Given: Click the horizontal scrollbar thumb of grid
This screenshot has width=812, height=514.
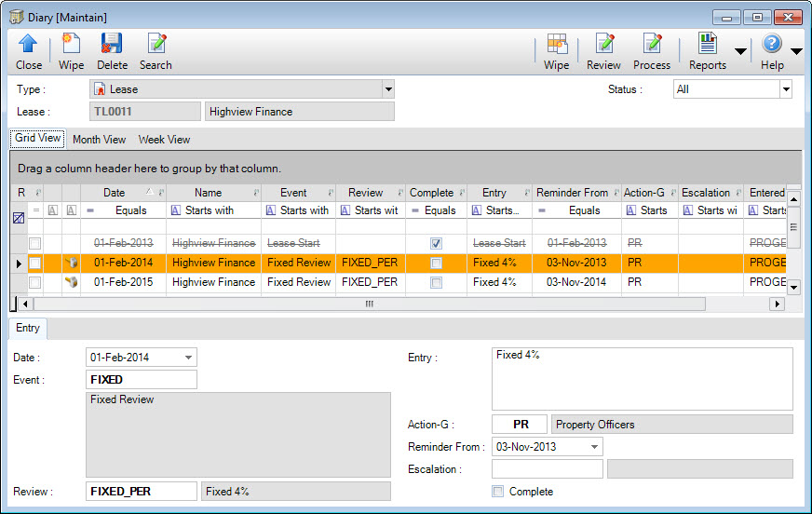Looking at the screenshot, I should coord(369,304).
